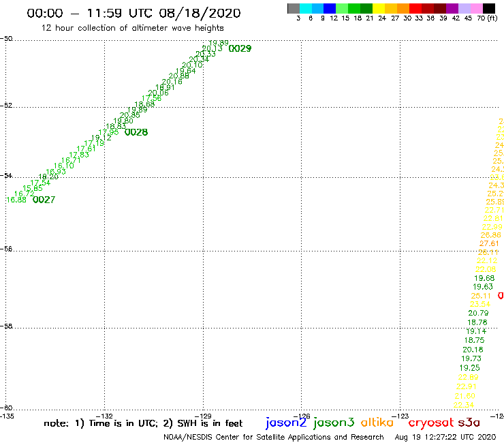Image resolution: width=504 pixels, height=443 pixels.
Task: Click the wave height value 22.08
Action: click(486, 269)
